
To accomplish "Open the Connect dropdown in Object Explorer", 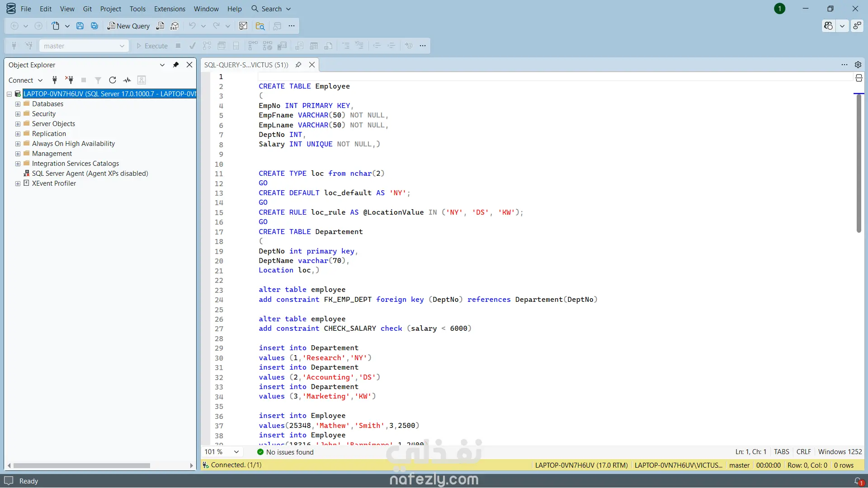I will coord(25,80).
